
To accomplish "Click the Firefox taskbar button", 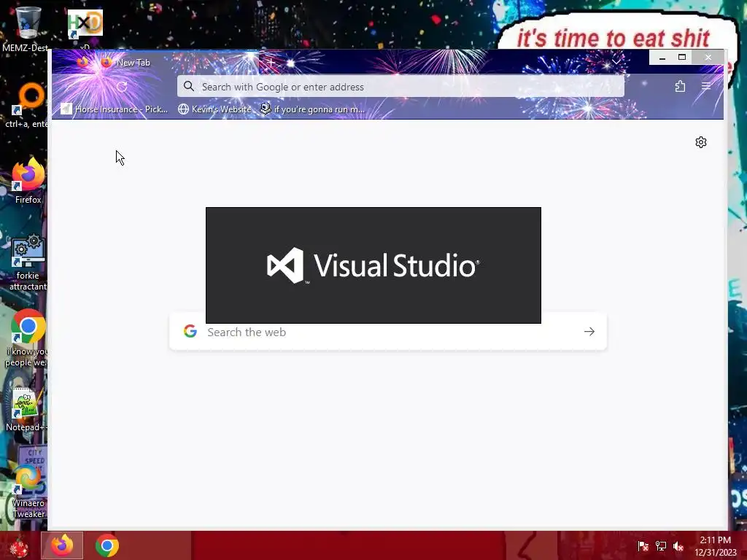I will 62,545.
